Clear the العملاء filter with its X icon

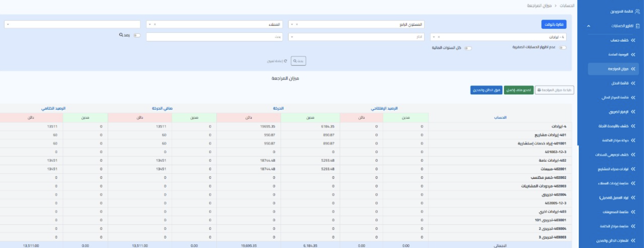click(x=155, y=24)
